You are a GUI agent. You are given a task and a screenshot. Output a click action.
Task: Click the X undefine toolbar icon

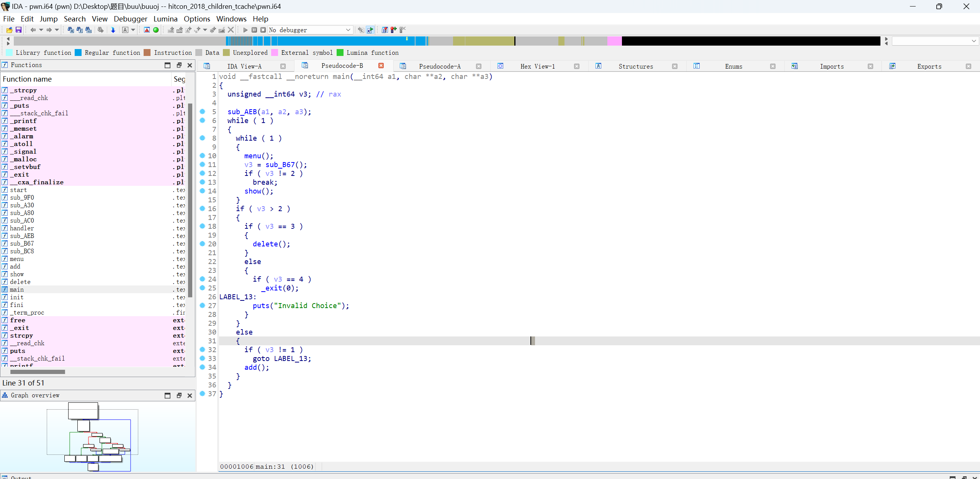pos(231,30)
